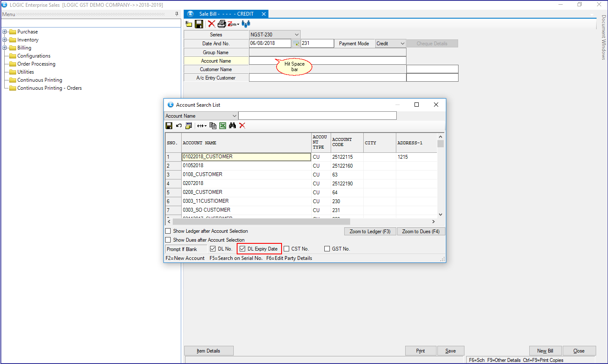Enable the GST No. checkbox
The height and width of the screenshot is (364, 608).
327,249
